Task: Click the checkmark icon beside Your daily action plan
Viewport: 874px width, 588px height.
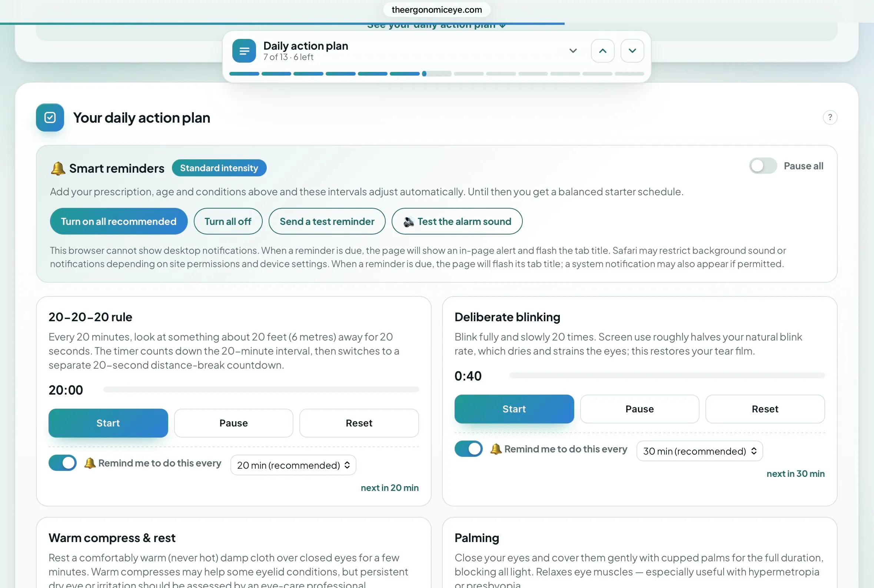Action: pyautogui.click(x=50, y=117)
